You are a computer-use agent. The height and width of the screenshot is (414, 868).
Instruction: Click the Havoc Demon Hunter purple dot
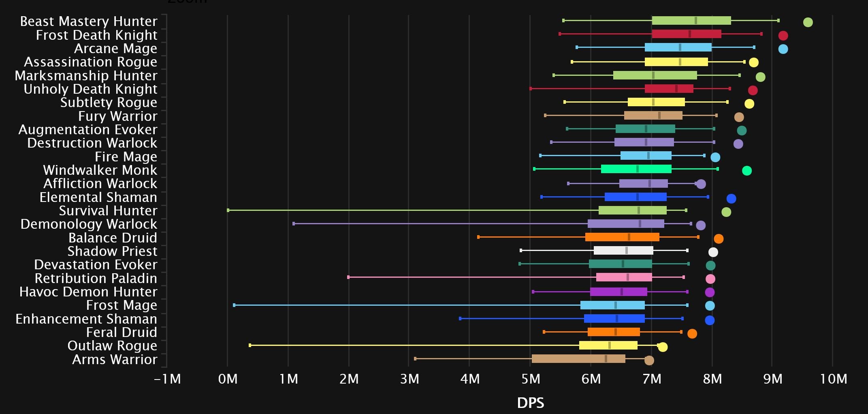(710, 292)
